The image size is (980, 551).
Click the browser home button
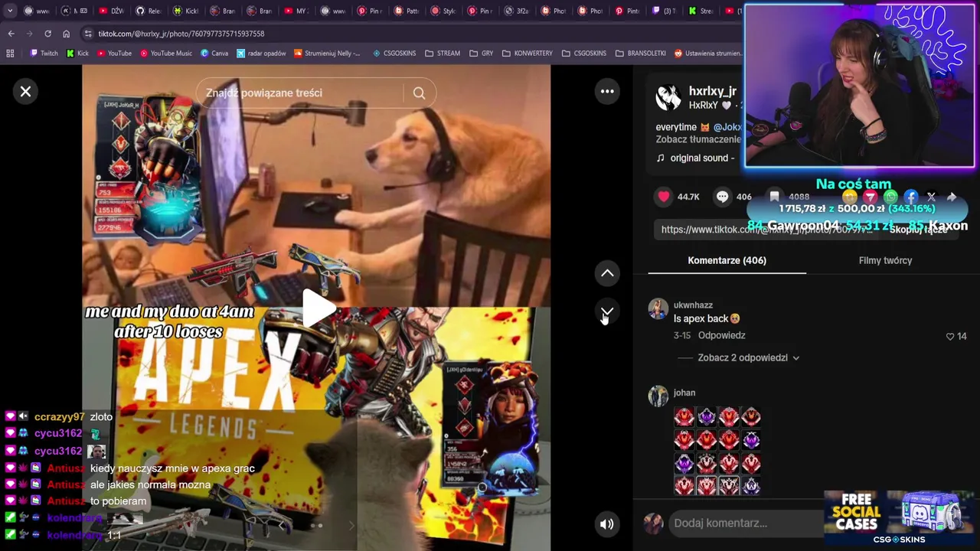point(66,34)
